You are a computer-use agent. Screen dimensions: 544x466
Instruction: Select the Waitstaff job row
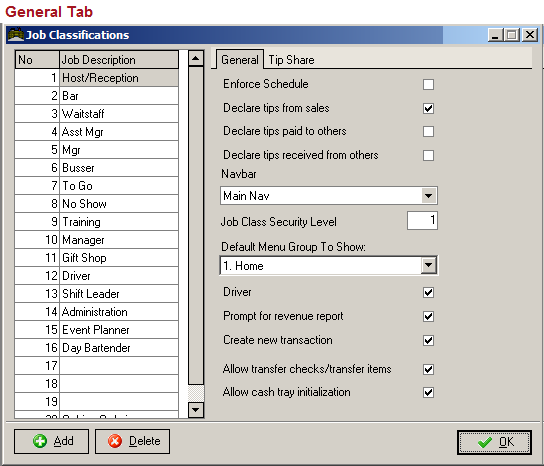[96, 114]
